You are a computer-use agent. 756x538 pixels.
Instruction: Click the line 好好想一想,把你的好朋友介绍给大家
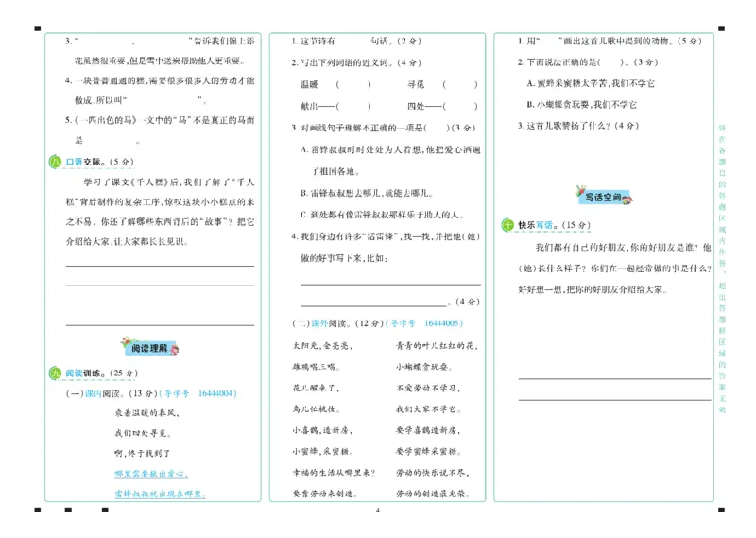[593, 290]
